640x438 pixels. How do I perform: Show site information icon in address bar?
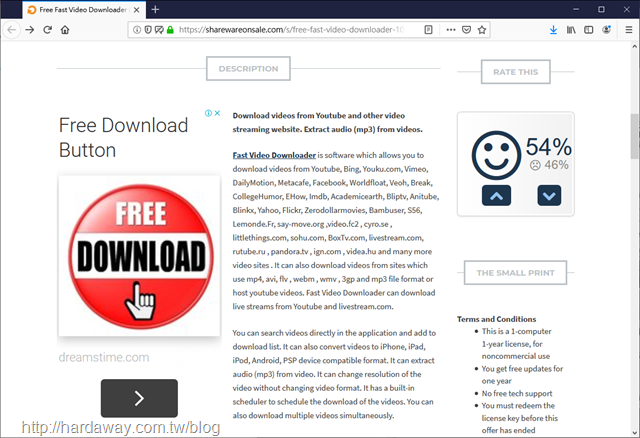[x=137, y=30]
